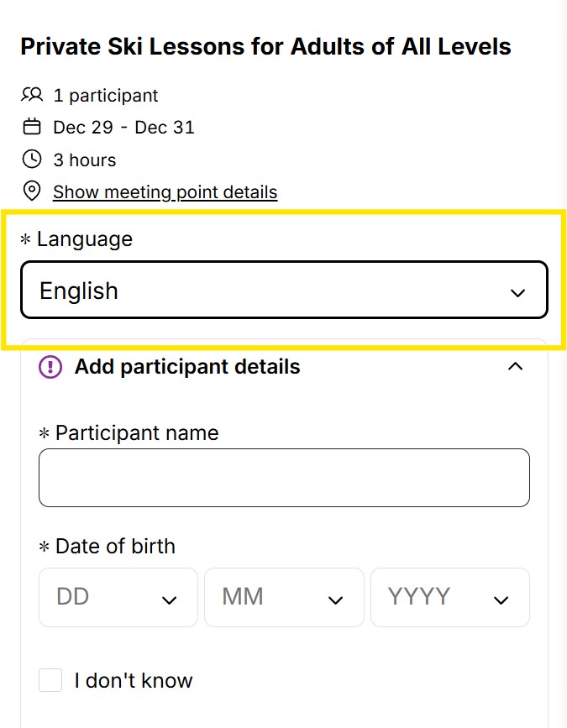Open the Language dropdown showing English
This screenshot has height=728, width=567.
point(284,291)
